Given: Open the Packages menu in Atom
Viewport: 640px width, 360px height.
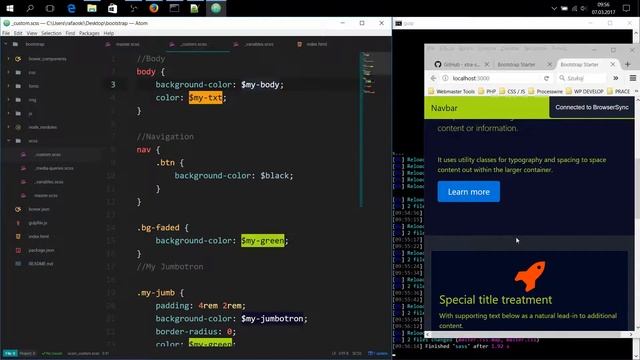Looking at the screenshot, I should click(x=89, y=33).
